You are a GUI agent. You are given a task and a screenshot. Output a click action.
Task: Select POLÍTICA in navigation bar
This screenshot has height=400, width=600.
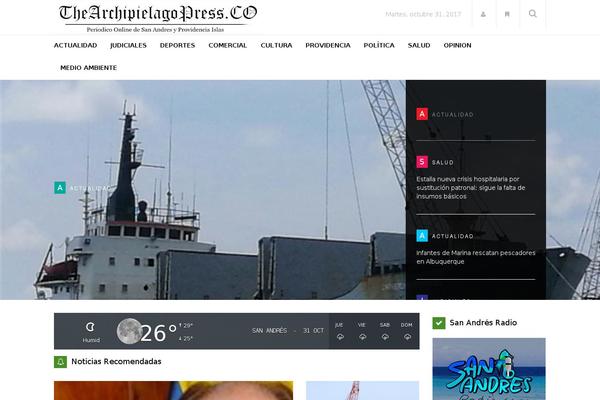click(379, 45)
